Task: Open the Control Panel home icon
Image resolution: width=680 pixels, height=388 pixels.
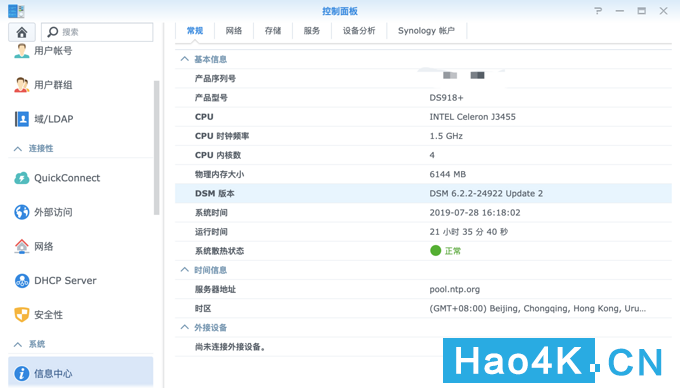Action: coord(22,32)
